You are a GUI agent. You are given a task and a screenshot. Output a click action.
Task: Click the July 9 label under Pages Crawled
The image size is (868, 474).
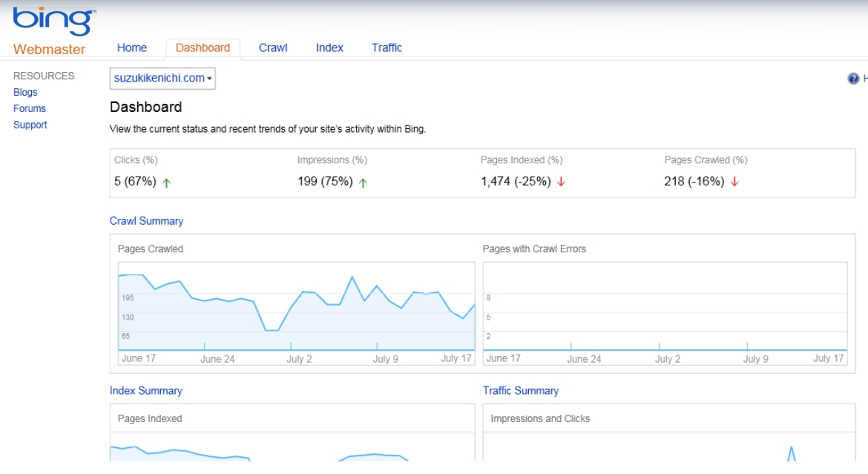385,359
